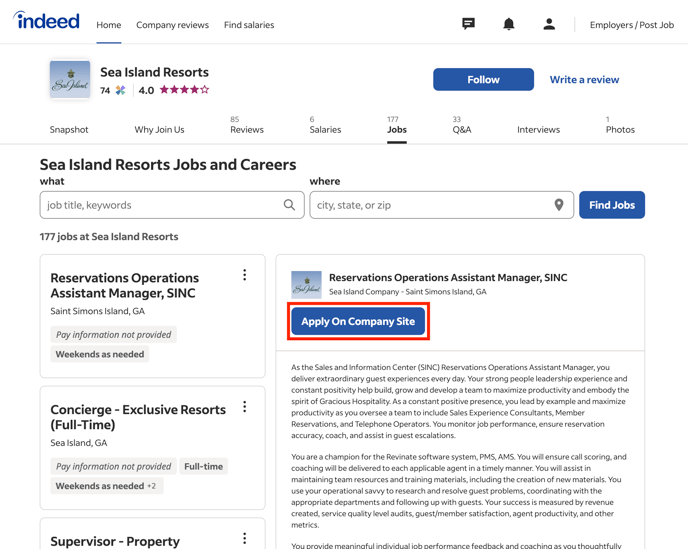Open Employers / Post Job link

point(632,25)
